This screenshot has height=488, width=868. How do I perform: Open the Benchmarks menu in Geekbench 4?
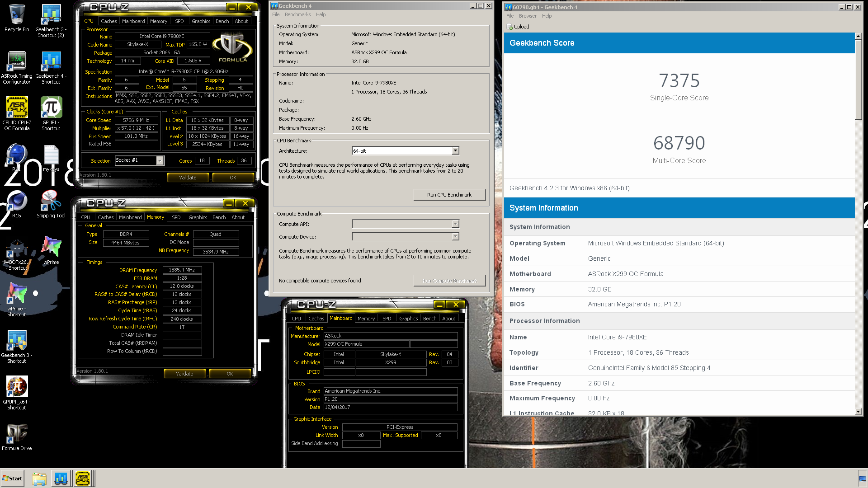point(297,14)
